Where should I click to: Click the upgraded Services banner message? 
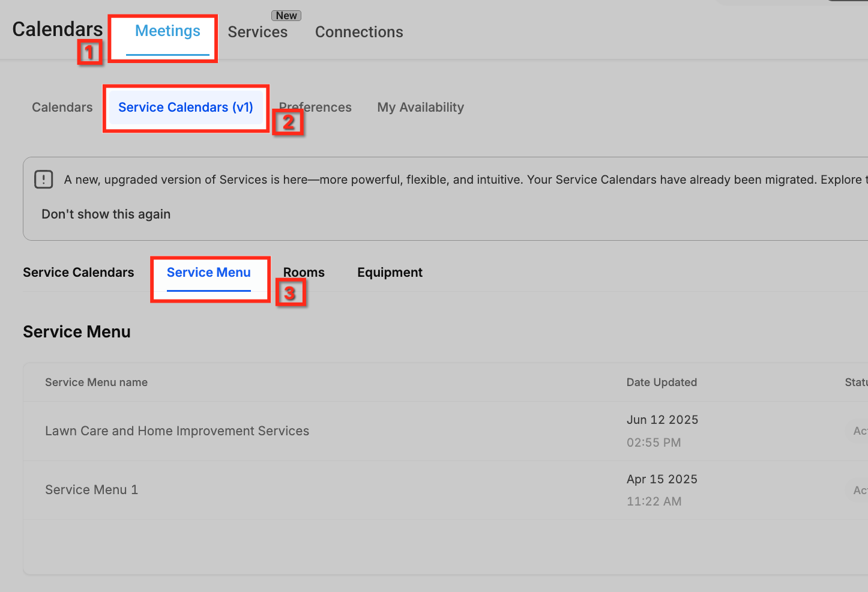(466, 180)
